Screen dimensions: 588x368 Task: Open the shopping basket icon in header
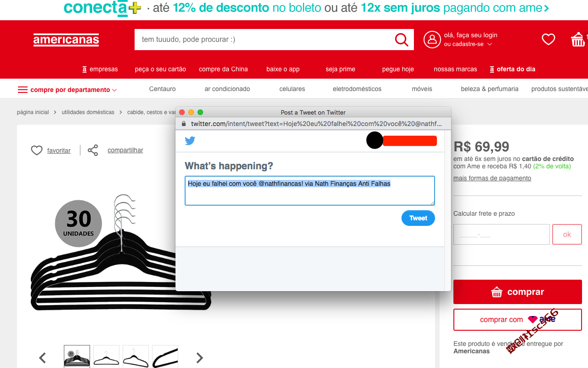(x=577, y=40)
